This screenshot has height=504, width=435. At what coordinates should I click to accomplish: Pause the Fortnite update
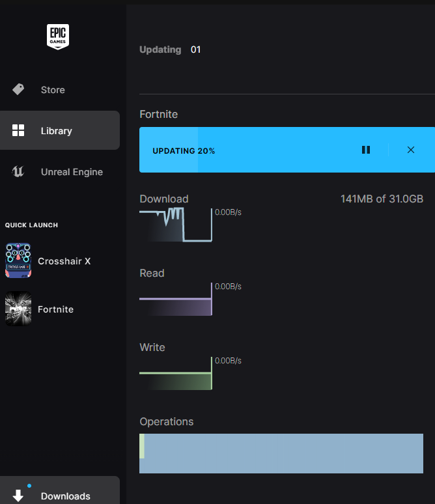point(366,150)
